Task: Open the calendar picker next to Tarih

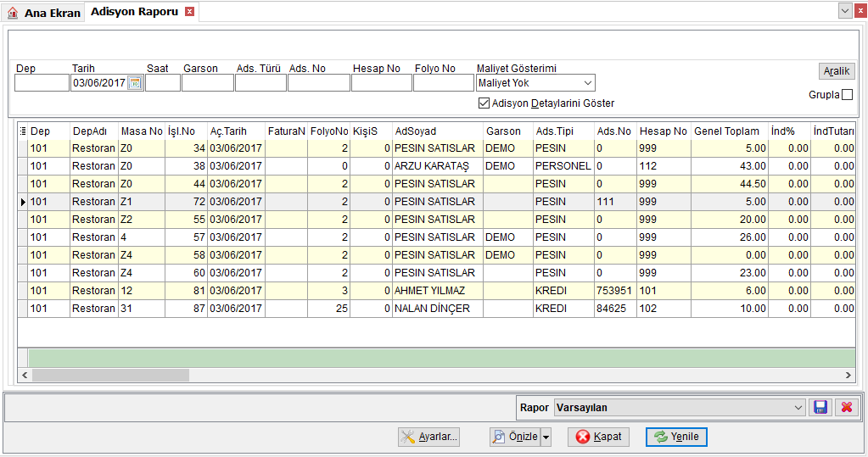Action: (135, 83)
